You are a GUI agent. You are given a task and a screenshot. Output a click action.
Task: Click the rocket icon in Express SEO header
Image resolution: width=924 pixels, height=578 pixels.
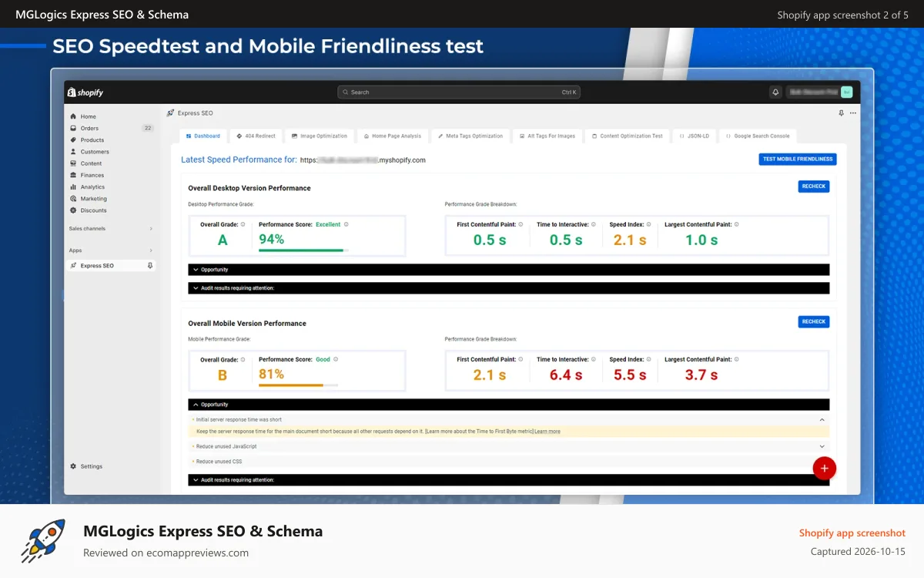click(170, 113)
